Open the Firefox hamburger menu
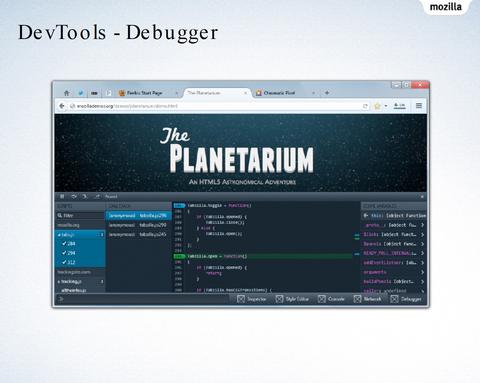 tap(419, 106)
